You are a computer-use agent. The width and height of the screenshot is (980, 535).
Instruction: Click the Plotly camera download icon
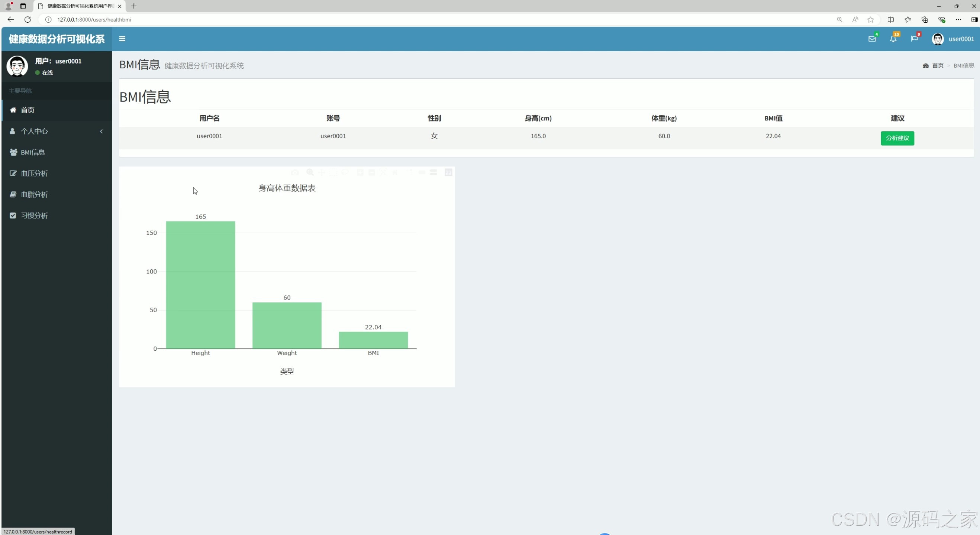click(x=294, y=173)
